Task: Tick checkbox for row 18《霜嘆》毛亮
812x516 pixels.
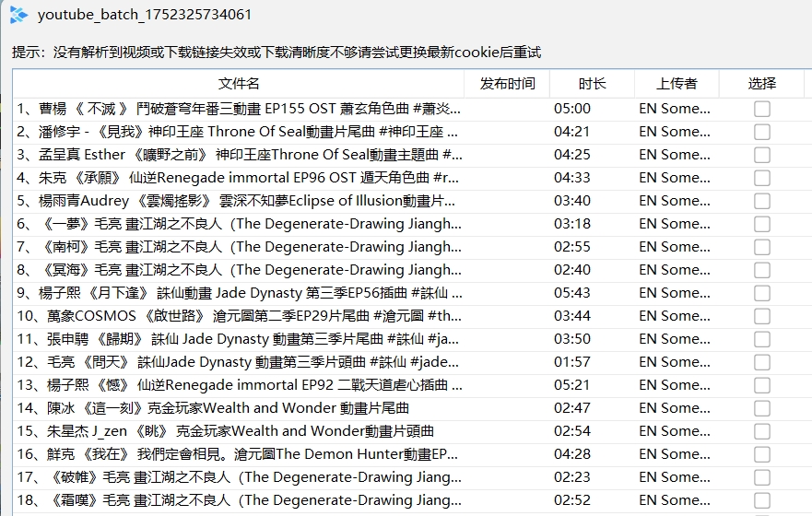Action: click(761, 500)
